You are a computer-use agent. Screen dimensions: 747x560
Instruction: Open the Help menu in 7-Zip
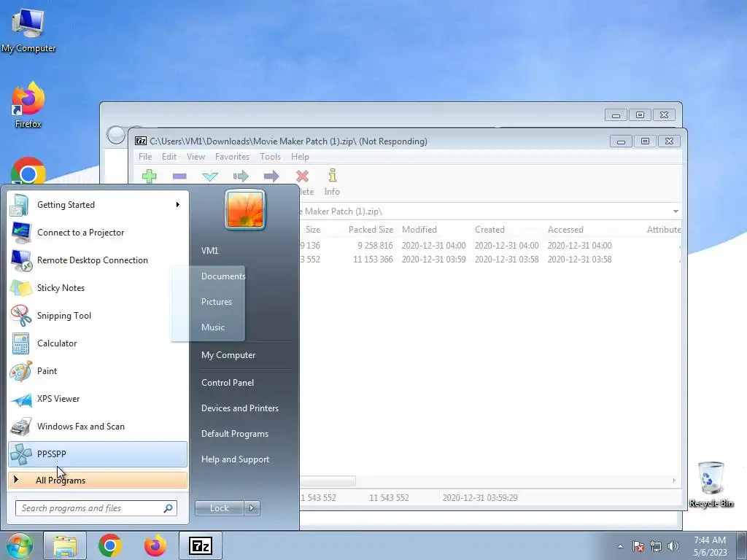[x=300, y=157]
